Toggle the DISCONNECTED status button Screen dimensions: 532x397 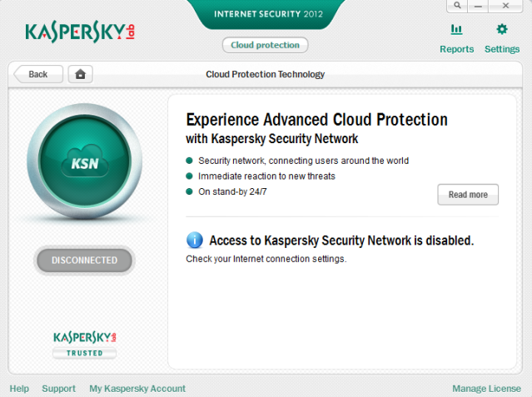84,261
